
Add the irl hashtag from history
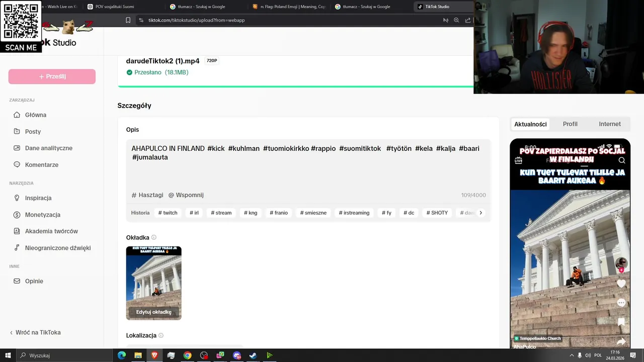click(194, 213)
